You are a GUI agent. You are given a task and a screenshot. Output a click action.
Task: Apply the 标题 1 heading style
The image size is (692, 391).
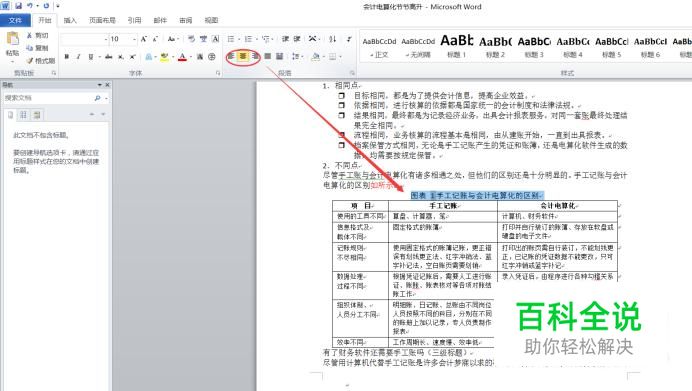457,47
